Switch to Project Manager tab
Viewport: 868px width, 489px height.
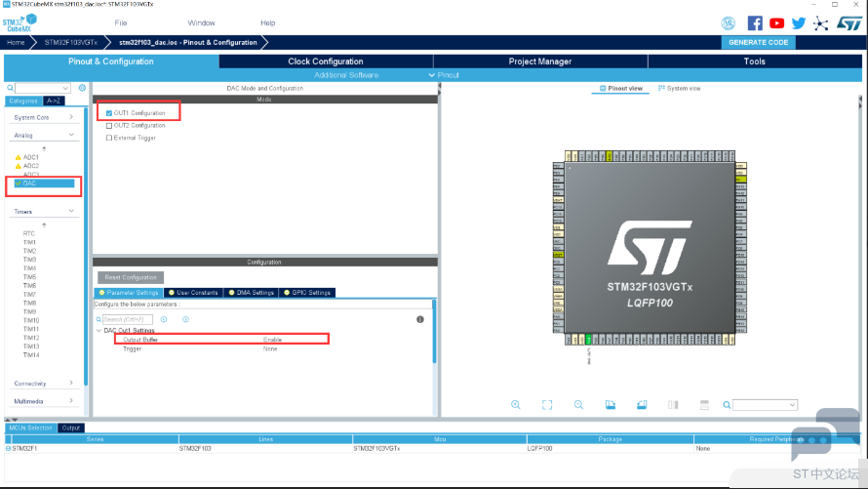539,61
